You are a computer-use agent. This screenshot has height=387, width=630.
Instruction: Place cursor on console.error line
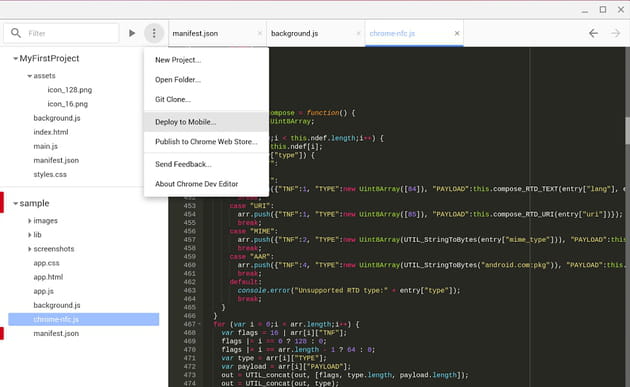tap(349, 290)
